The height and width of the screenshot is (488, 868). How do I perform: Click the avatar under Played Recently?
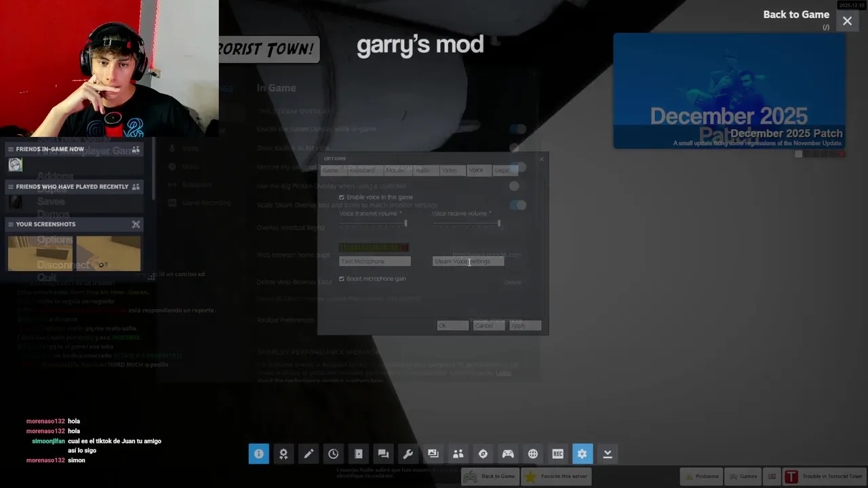tap(15, 202)
